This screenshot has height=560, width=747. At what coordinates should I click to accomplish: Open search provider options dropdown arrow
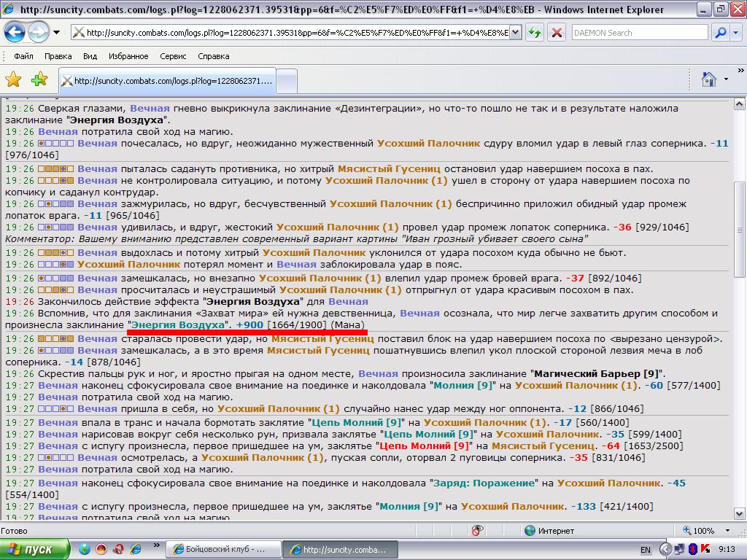coord(736,33)
